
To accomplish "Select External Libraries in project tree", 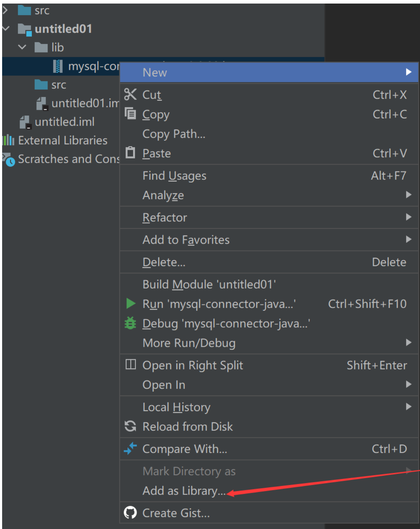I will click(63, 140).
